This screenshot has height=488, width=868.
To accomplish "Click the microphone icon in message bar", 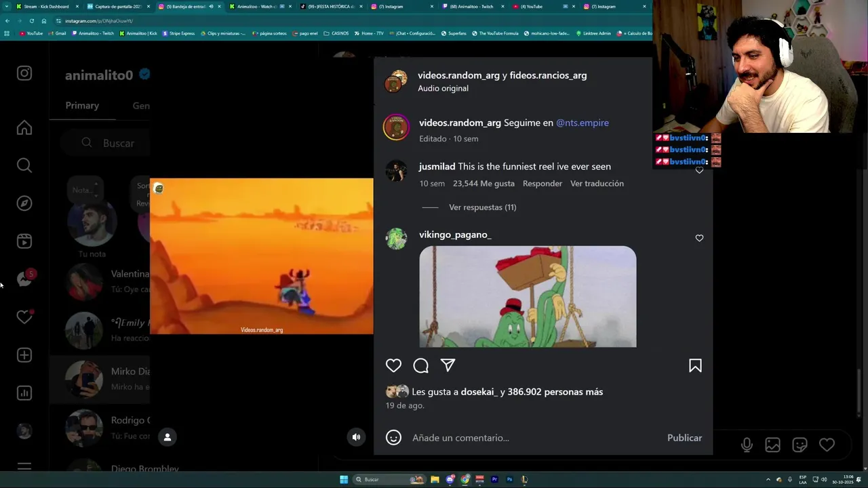I will pos(747,445).
